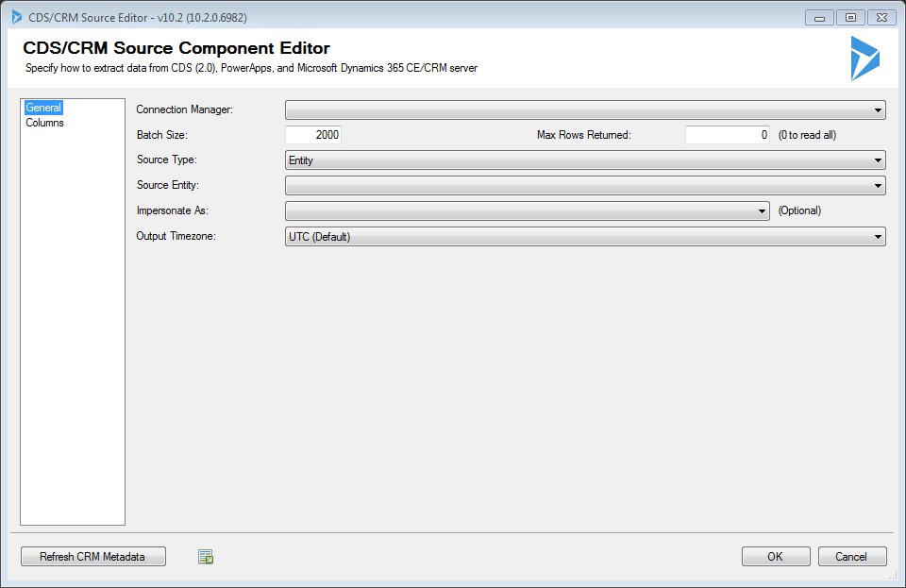Select the General page in left list
The width and height of the screenshot is (906, 588).
tap(43, 108)
